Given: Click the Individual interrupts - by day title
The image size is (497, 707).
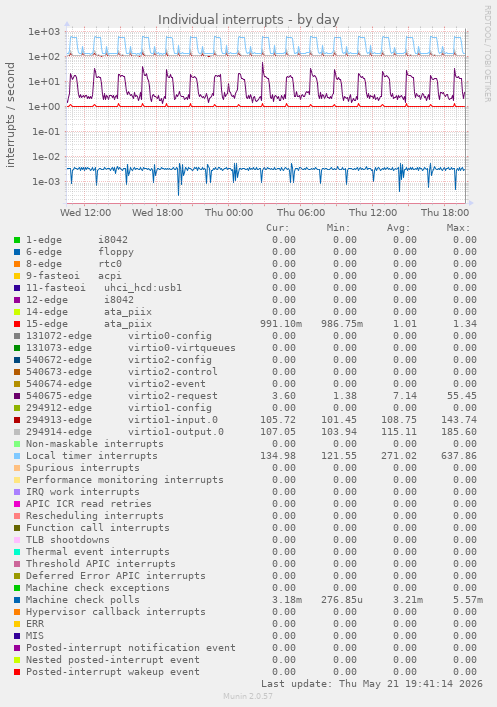Looking at the screenshot, I should pyautogui.click(x=248, y=20).
